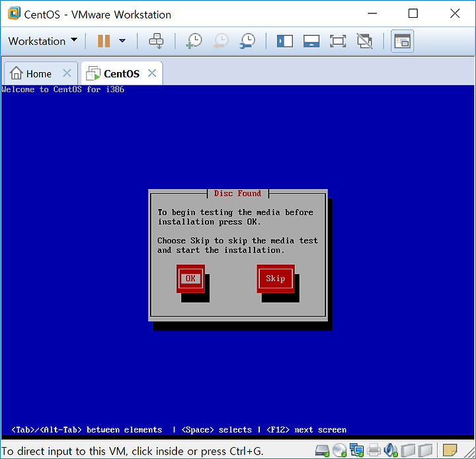This screenshot has height=459, width=476.
Task: Open the message log note icon
Action: pyautogui.click(x=450, y=450)
